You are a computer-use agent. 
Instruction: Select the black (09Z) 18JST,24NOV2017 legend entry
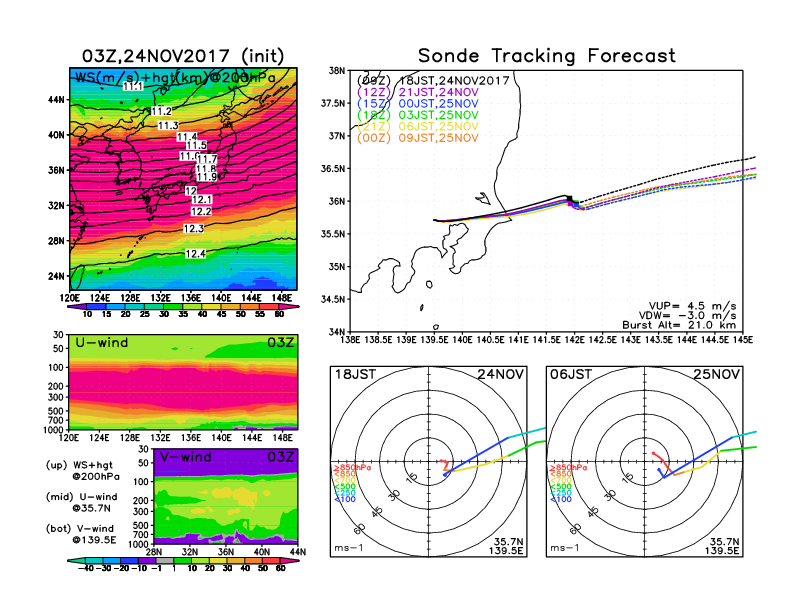pyautogui.click(x=433, y=80)
